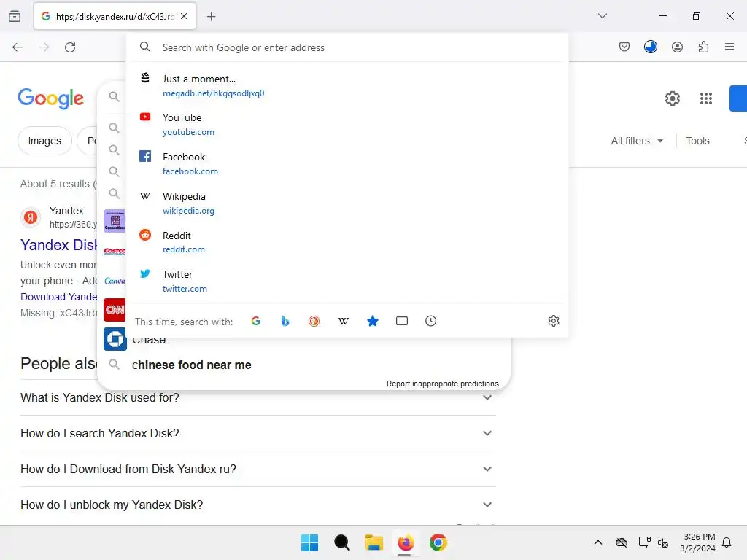Click the Yandex favicon in result
The width and height of the screenshot is (747, 560).
(31, 217)
